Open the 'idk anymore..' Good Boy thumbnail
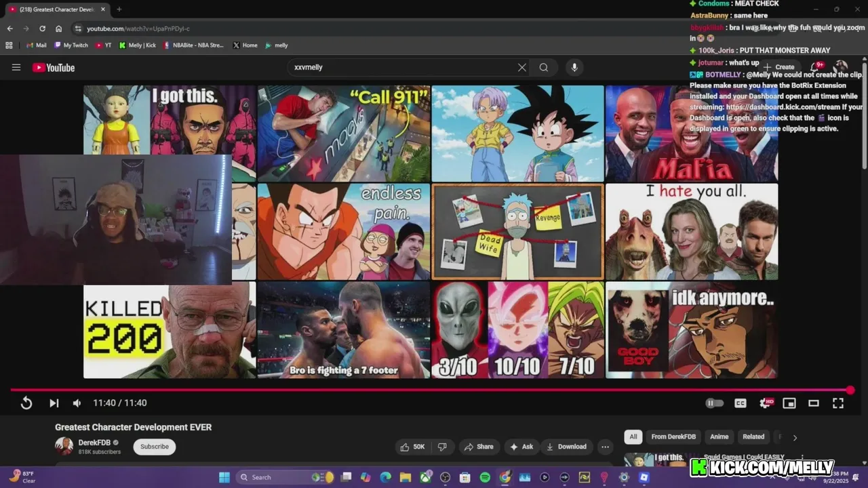Viewport: 868px width, 488px height. click(692, 330)
